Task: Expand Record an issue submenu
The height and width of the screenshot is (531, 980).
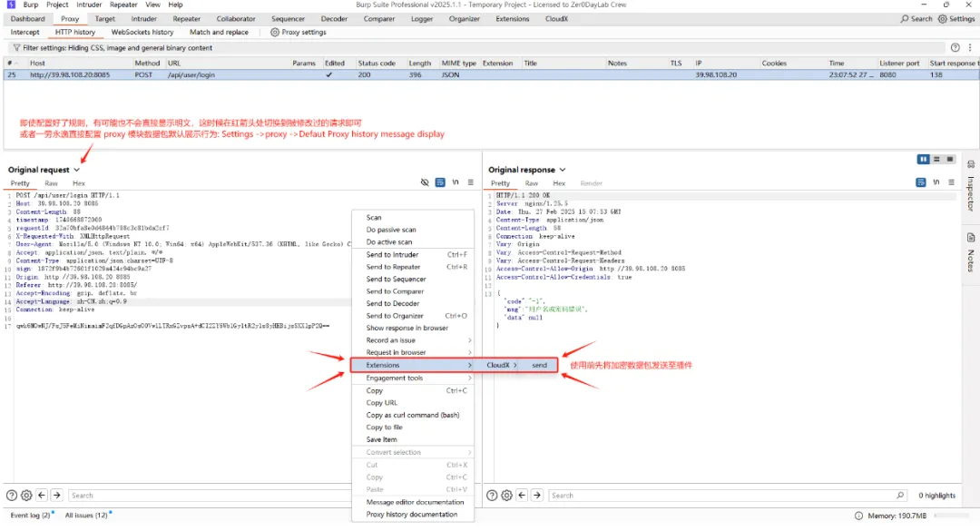Action: pyautogui.click(x=412, y=340)
